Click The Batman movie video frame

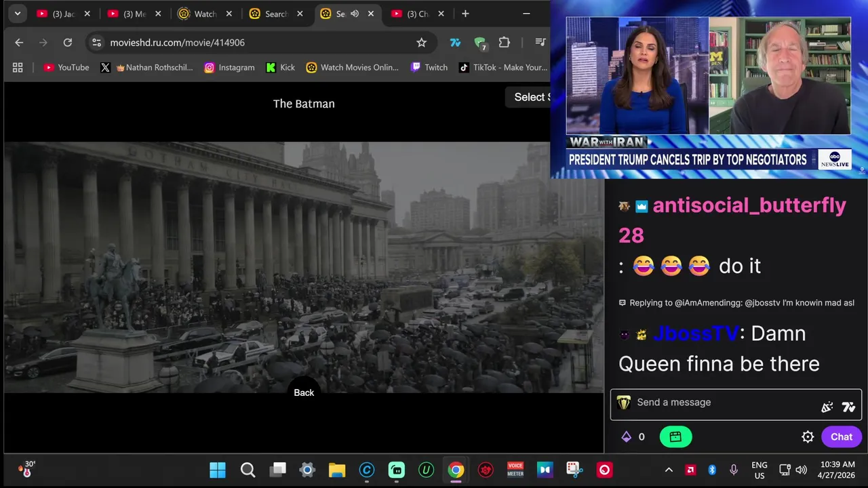304,267
